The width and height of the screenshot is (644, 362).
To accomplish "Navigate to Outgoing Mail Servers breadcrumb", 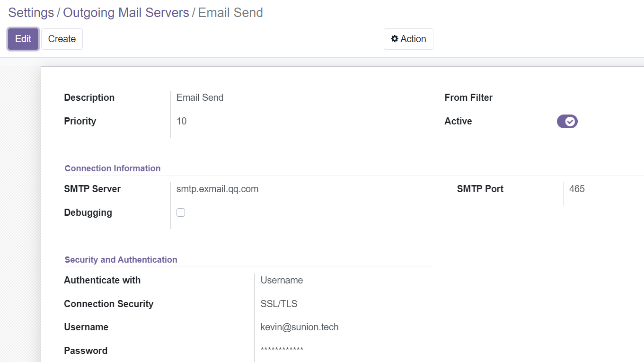I will [x=126, y=13].
